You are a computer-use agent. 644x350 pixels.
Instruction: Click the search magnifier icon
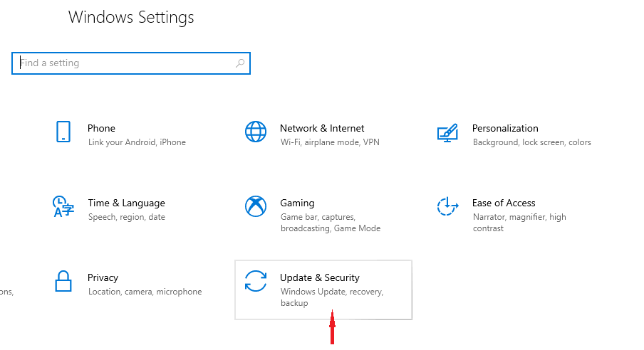pyautogui.click(x=240, y=63)
